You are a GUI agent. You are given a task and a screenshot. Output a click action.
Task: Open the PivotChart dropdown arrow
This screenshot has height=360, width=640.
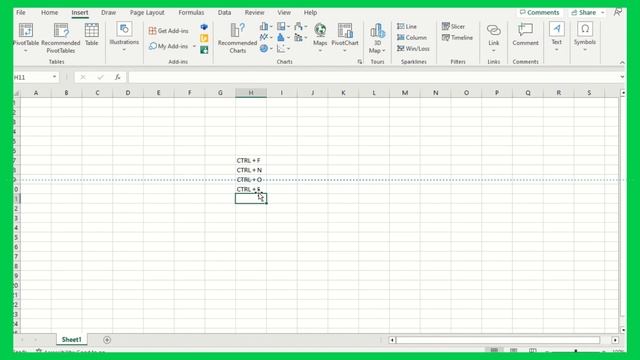345,51
